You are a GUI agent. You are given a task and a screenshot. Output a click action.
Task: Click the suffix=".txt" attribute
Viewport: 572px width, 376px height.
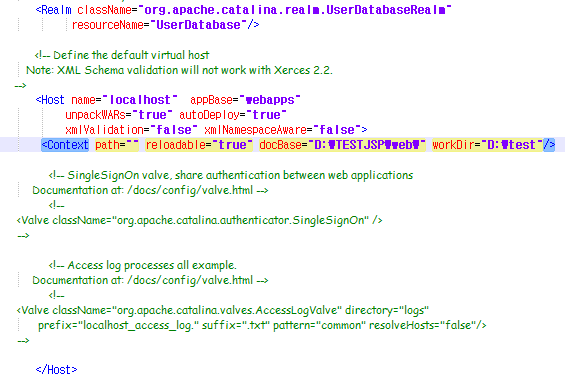tap(235, 325)
